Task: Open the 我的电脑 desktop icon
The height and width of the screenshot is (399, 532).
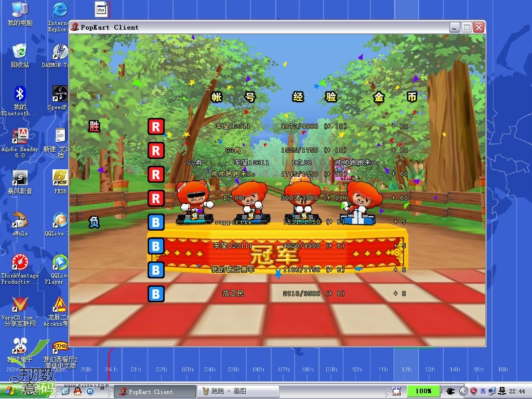Action: pyautogui.click(x=20, y=14)
